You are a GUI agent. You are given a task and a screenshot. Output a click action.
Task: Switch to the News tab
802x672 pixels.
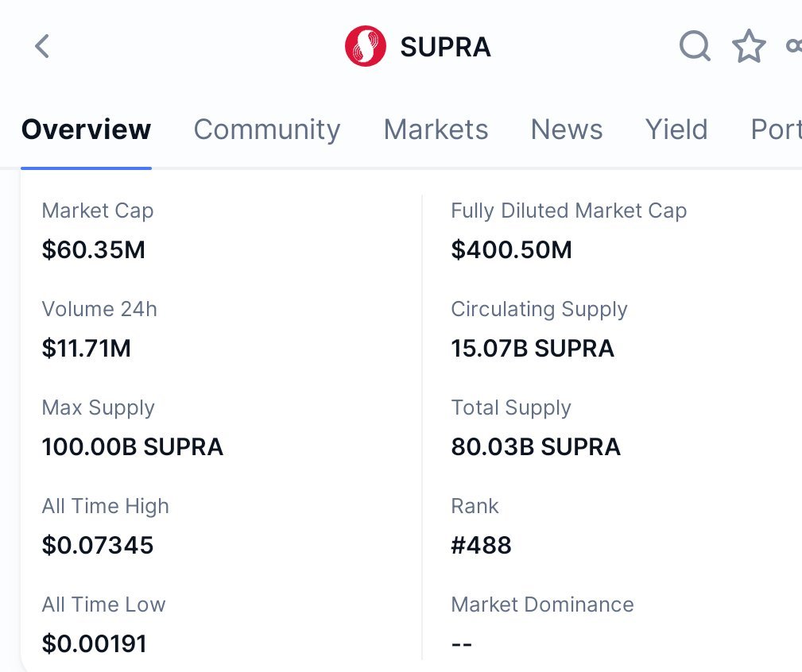click(566, 129)
